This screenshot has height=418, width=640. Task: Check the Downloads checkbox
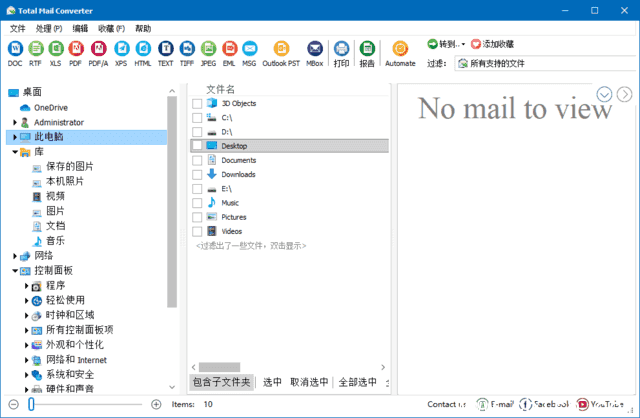(197, 175)
